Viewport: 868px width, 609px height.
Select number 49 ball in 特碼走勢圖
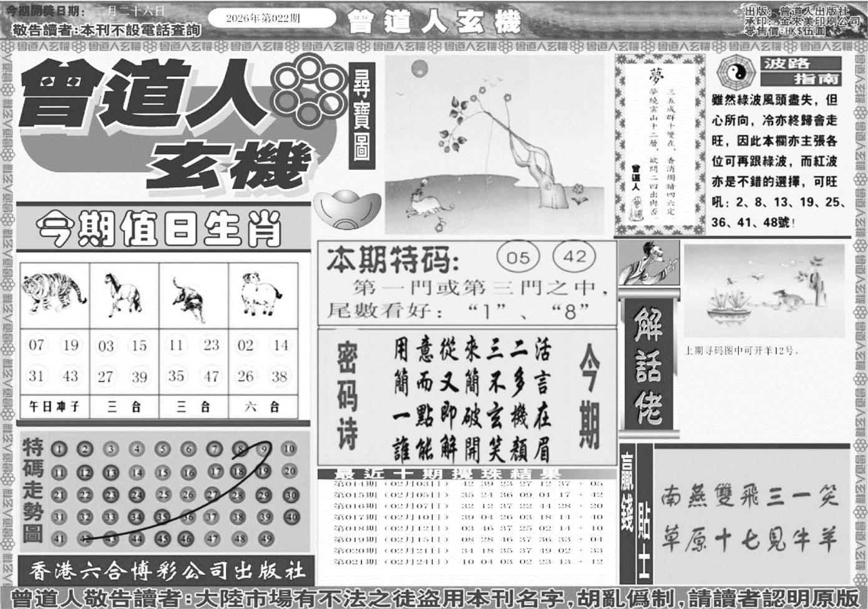pos(266,538)
